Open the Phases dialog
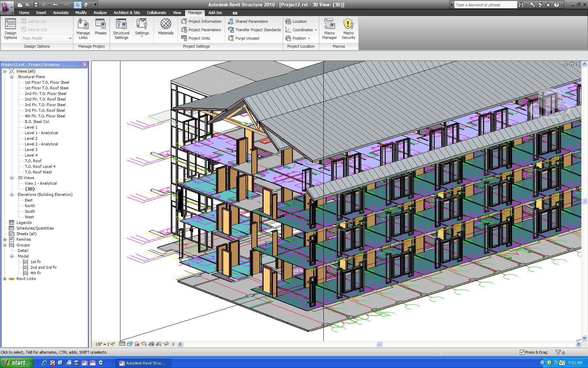588x368 pixels. 100,27
